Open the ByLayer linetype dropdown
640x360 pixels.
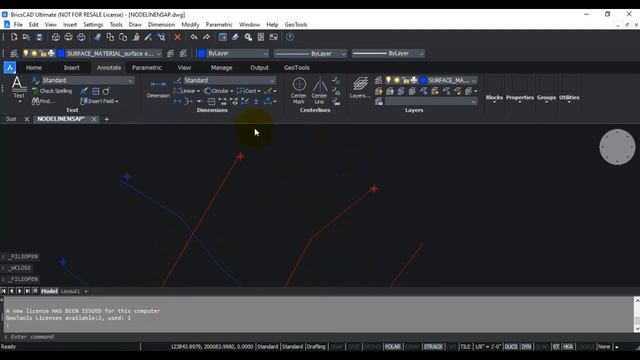point(343,53)
